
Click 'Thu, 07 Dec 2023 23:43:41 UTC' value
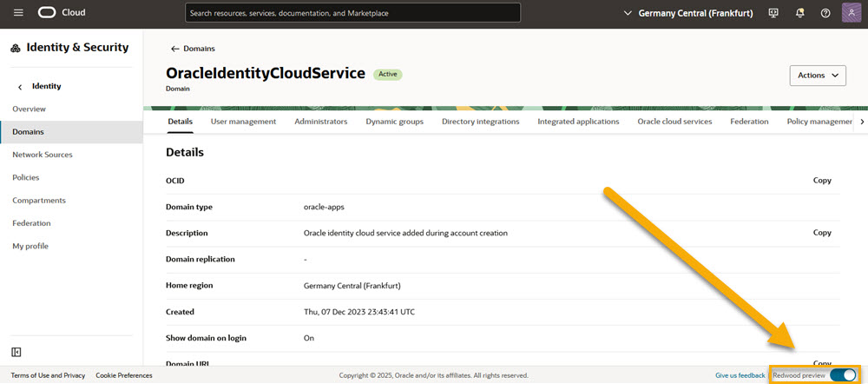point(359,312)
